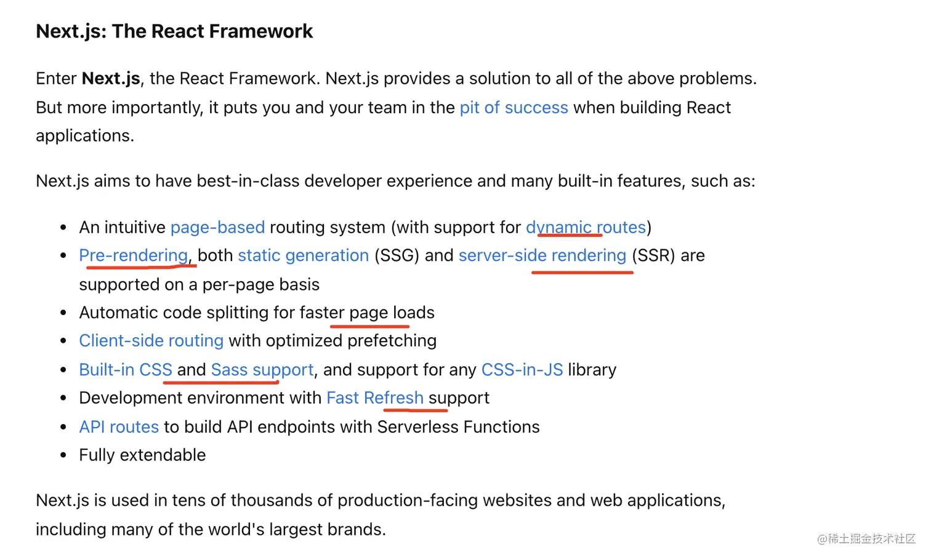This screenshot has height=560, width=931.
Task: Click the "server-side rendering" link
Action: click(542, 255)
